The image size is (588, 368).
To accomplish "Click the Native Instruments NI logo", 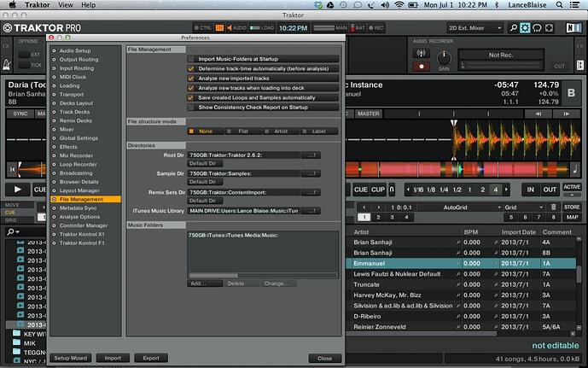I will [x=573, y=28].
